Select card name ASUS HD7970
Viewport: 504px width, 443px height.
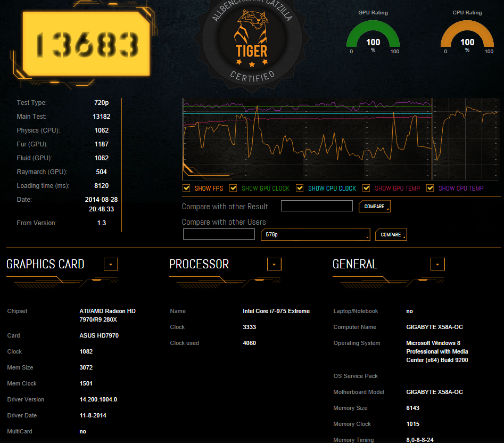[99, 335]
